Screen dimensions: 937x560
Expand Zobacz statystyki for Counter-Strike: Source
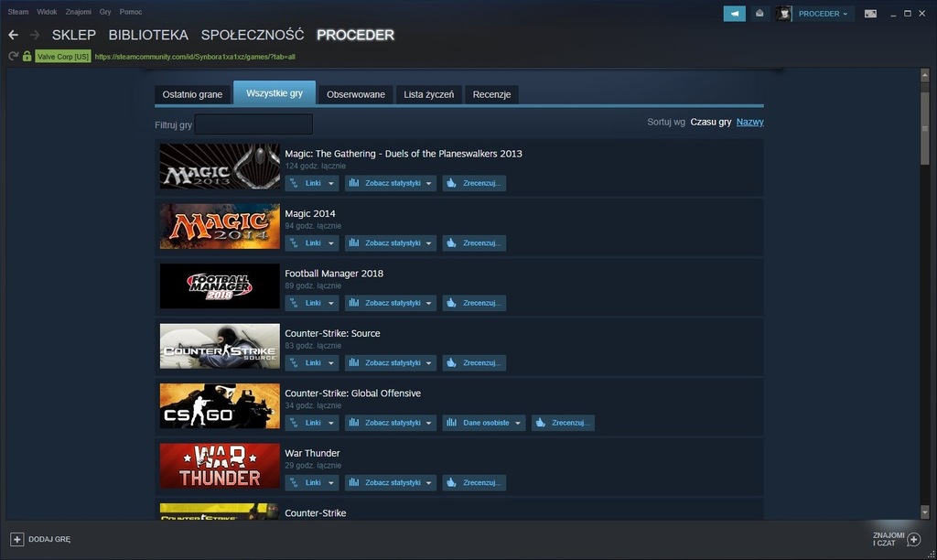click(390, 362)
